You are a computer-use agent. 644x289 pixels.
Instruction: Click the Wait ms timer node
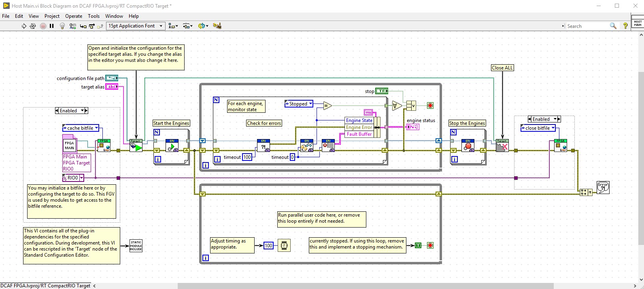tap(284, 245)
